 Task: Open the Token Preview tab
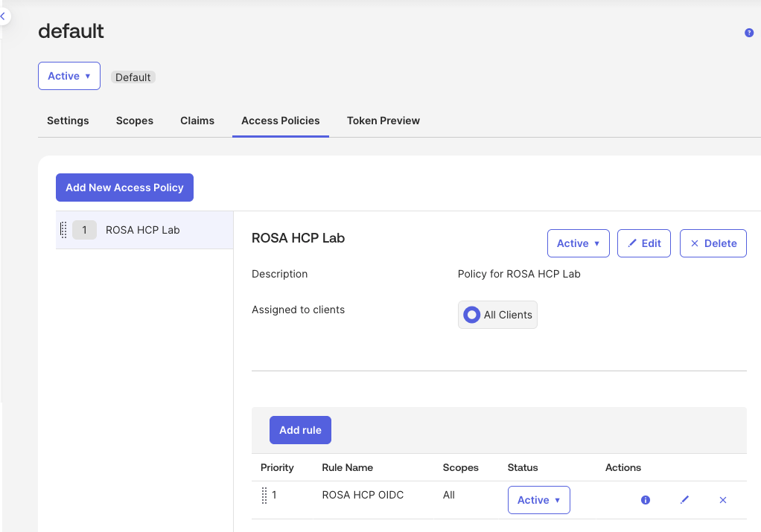pyautogui.click(x=383, y=121)
